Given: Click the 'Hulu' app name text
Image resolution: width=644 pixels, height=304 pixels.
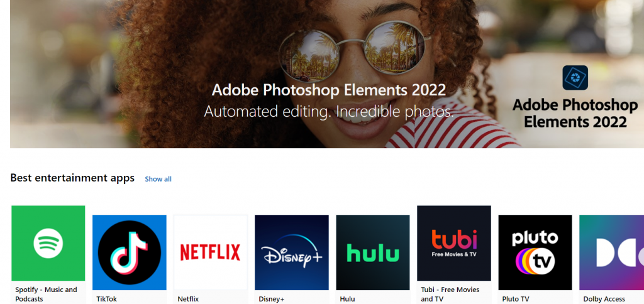Looking at the screenshot, I should point(347,299).
